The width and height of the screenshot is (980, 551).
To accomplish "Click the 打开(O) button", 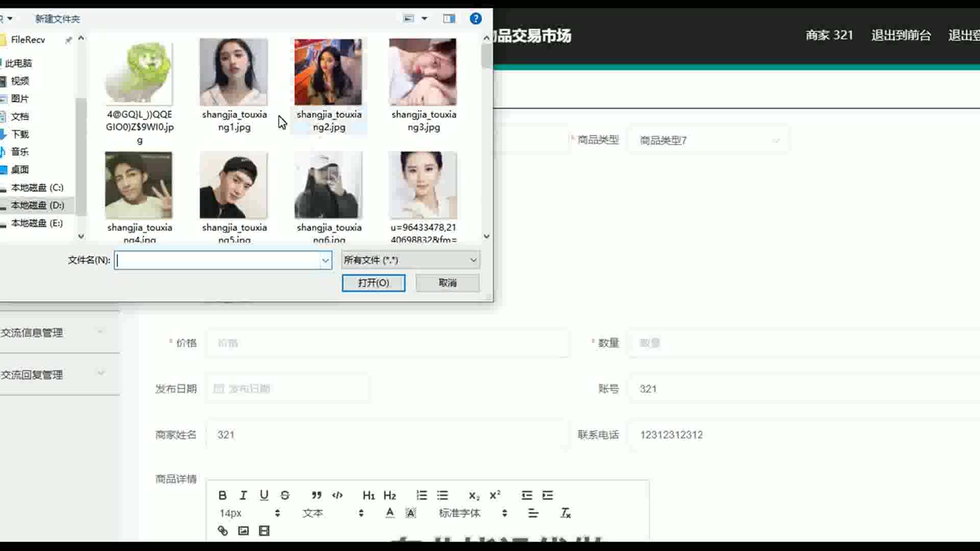I will (374, 283).
